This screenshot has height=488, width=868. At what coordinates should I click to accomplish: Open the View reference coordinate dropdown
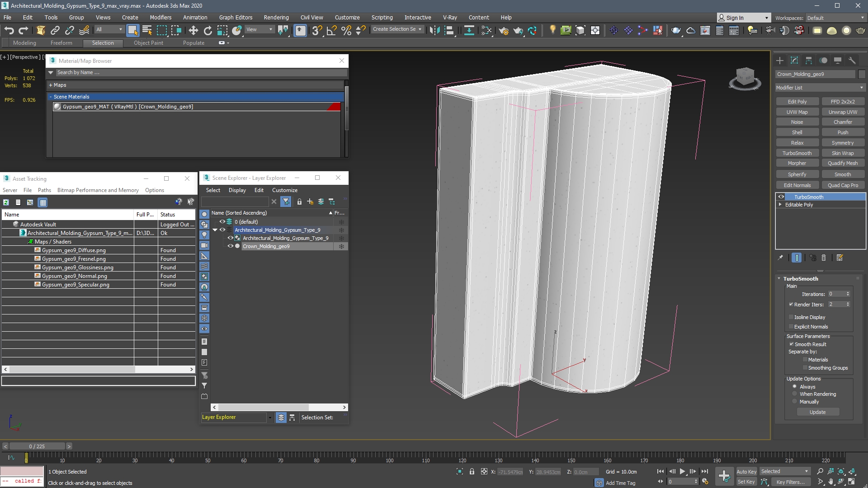(259, 29)
